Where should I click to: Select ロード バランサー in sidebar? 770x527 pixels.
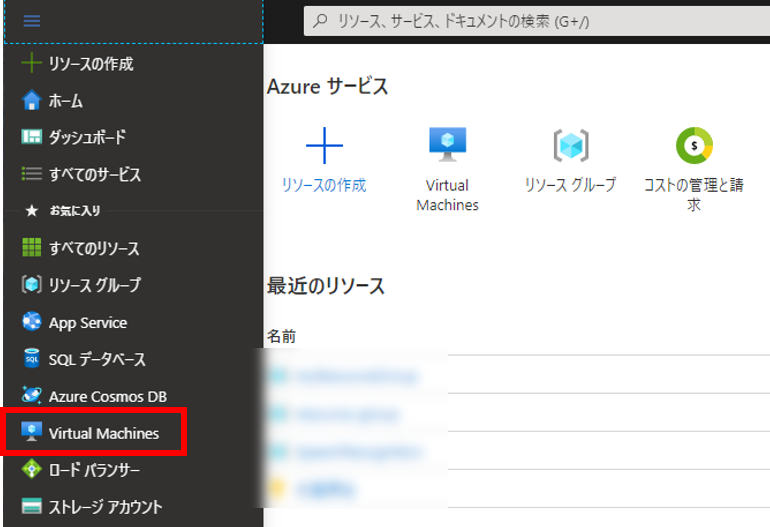95,470
